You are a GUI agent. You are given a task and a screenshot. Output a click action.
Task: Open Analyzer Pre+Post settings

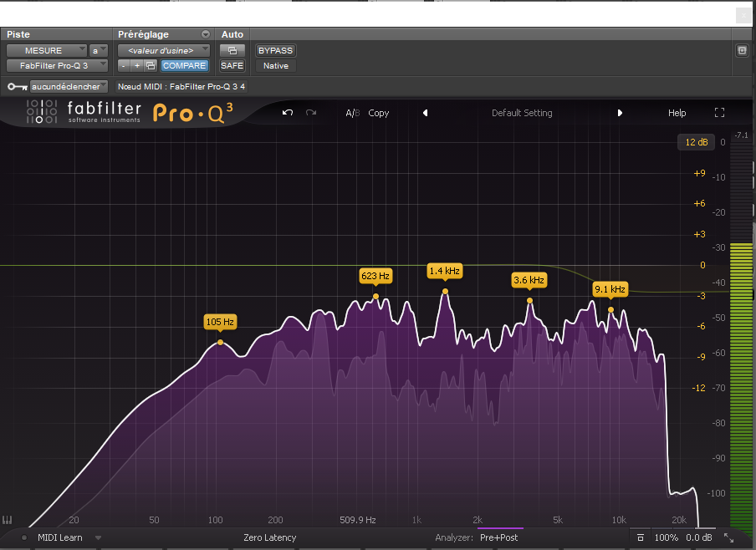click(x=498, y=537)
